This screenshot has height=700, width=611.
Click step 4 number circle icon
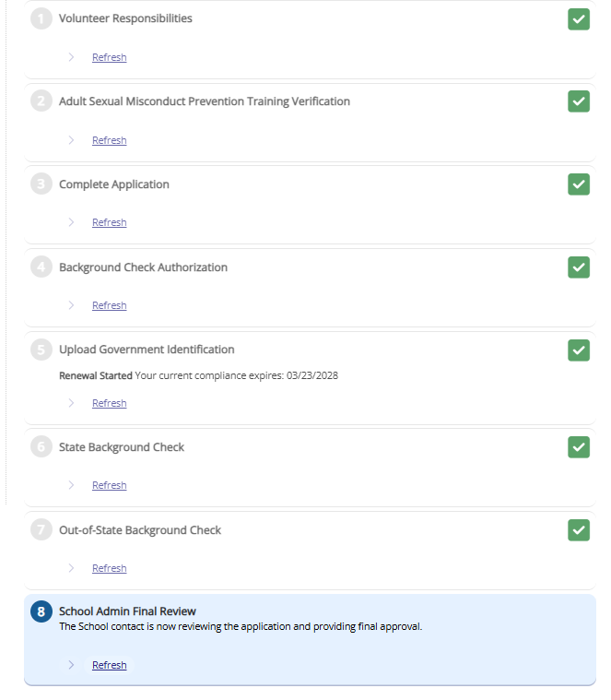click(41, 267)
